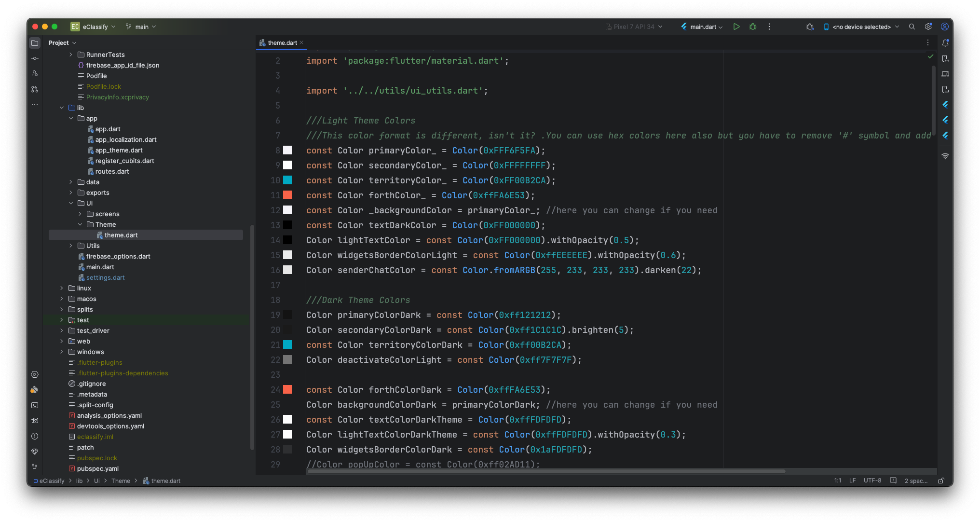Open the Notifications bell panel
This screenshot has width=980, height=522.
point(945,43)
